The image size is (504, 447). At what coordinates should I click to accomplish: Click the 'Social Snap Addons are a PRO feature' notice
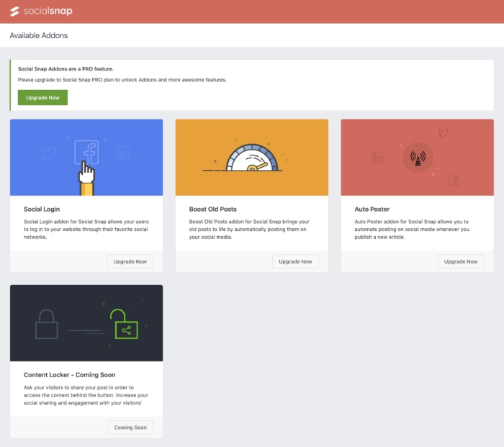66,69
